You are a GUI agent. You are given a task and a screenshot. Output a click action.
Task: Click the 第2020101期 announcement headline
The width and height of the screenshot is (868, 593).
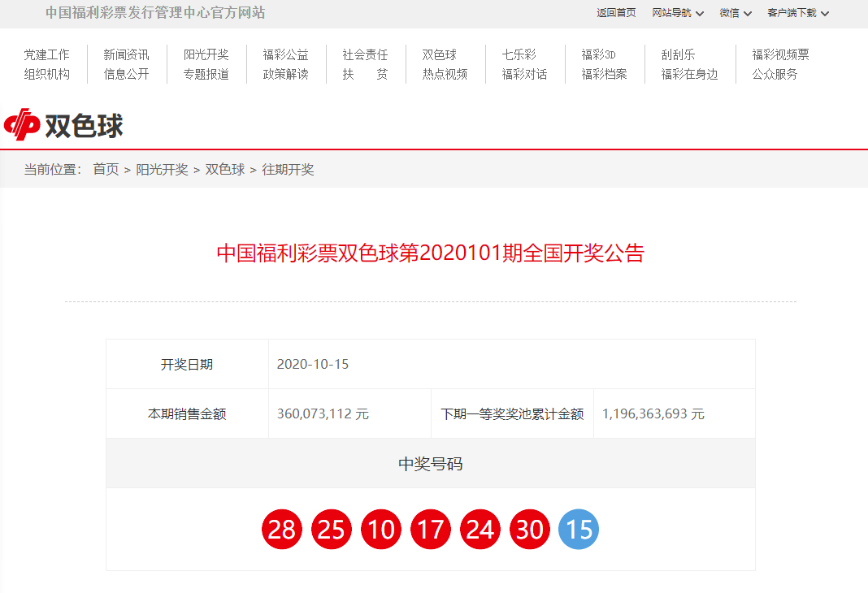pyautogui.click(x=431, y=253)
